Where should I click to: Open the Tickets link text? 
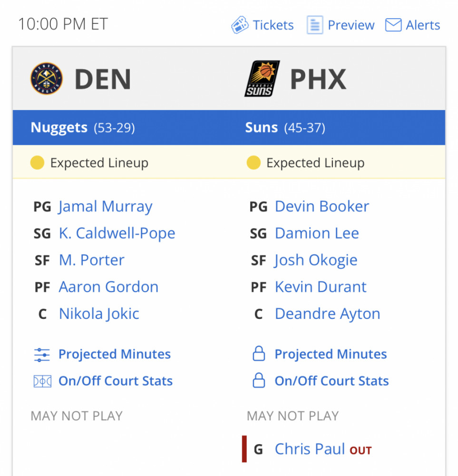coord(273,25)
